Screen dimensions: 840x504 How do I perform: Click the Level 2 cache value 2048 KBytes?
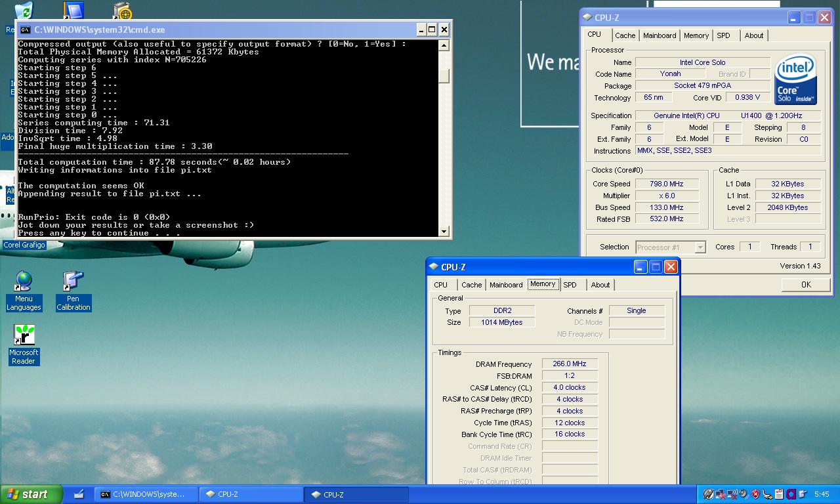[x=787, y=207]
